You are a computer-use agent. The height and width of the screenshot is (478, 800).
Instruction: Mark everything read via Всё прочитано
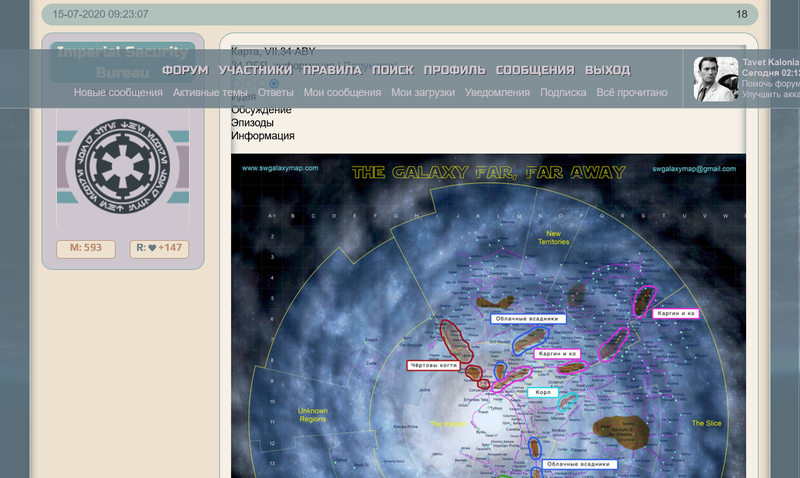coord(632,93)
